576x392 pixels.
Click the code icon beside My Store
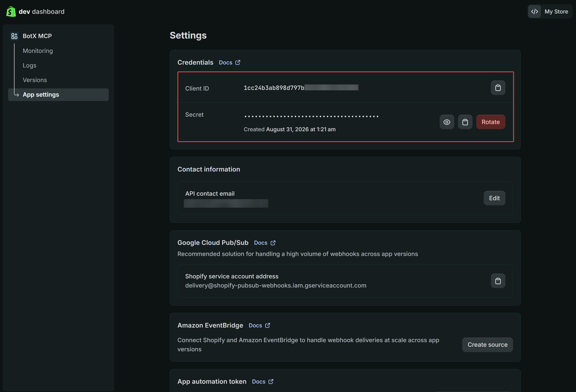tap(535, 12)
